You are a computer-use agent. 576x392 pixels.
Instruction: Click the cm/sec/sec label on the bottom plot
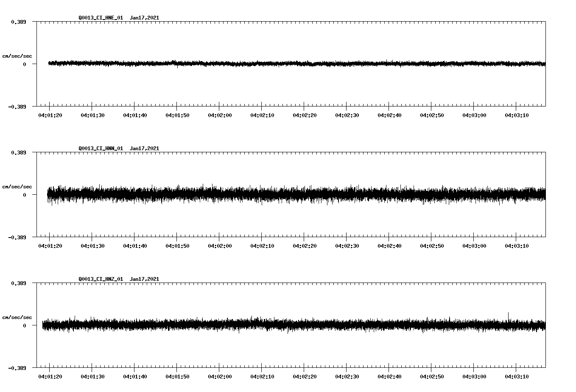(17, 316)
